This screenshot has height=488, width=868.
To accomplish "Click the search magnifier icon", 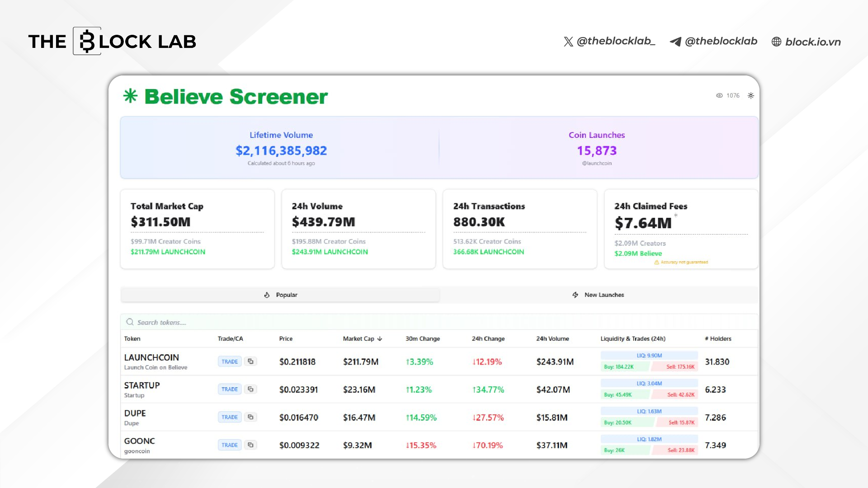I will pyautogui.click(x=130, y=322).
